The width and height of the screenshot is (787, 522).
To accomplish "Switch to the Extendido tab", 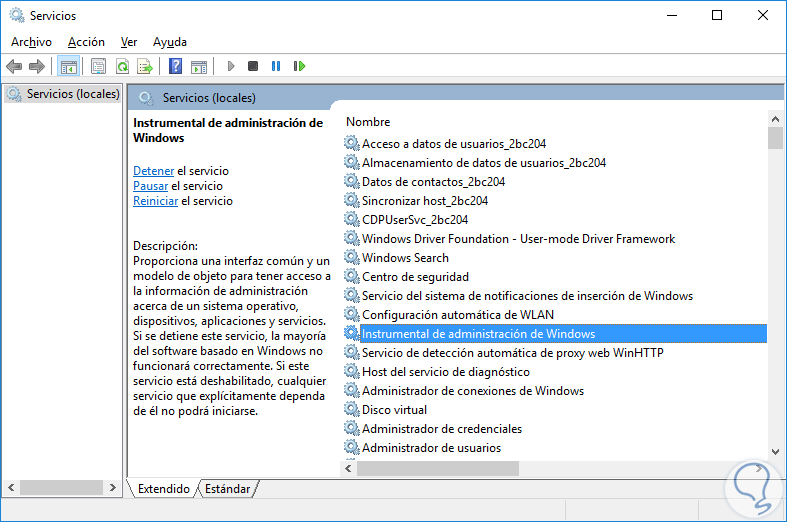I will (164, 489).
